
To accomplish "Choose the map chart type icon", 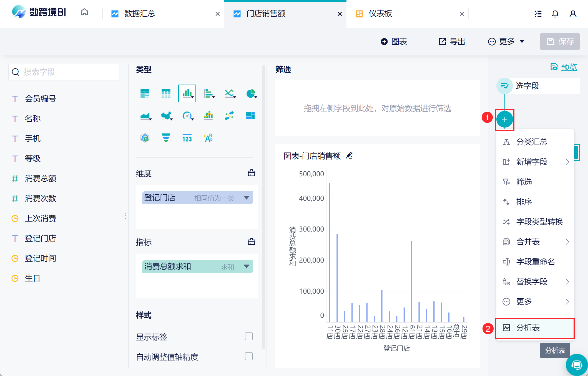I will pyautogui.click(x=166, y=116).
